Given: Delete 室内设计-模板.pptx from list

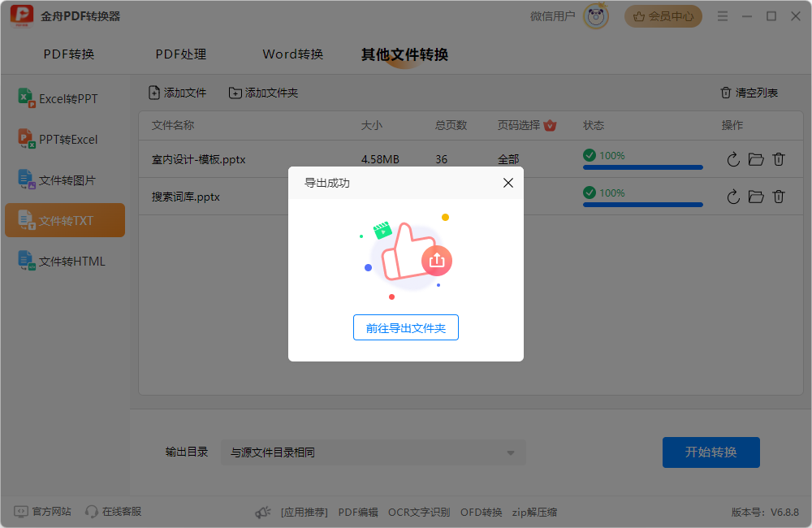Looking at the screenshot, I should (x=779, y=159).
